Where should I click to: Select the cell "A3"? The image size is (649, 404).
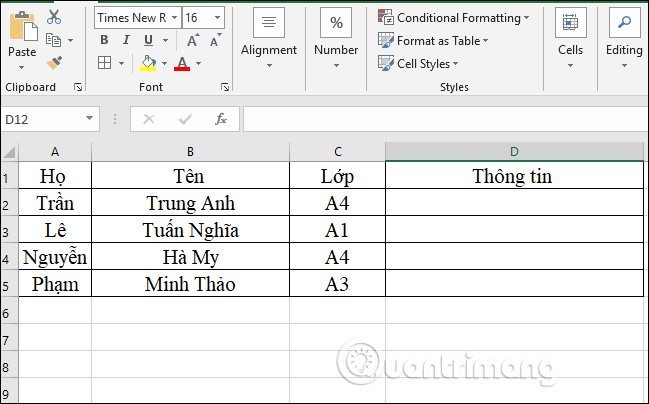338,284
